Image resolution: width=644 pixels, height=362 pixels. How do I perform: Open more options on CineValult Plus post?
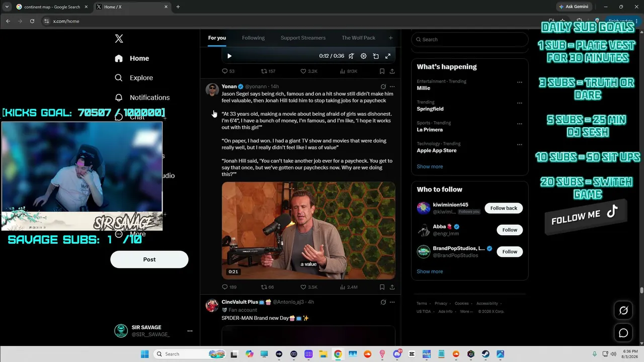pyautogui.click(x=392, y=302)
